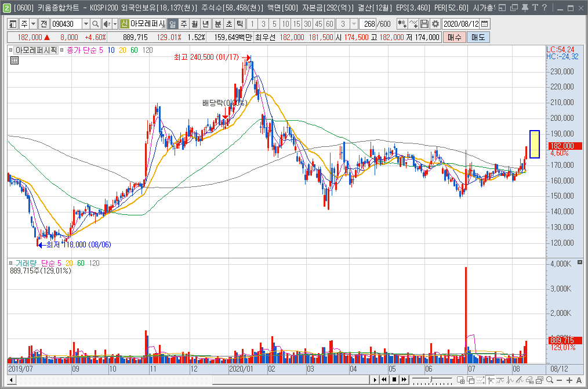Click the duplicate window icon in title bar
This screenshot has width=588, height=389.
click(x=514, y=8)
